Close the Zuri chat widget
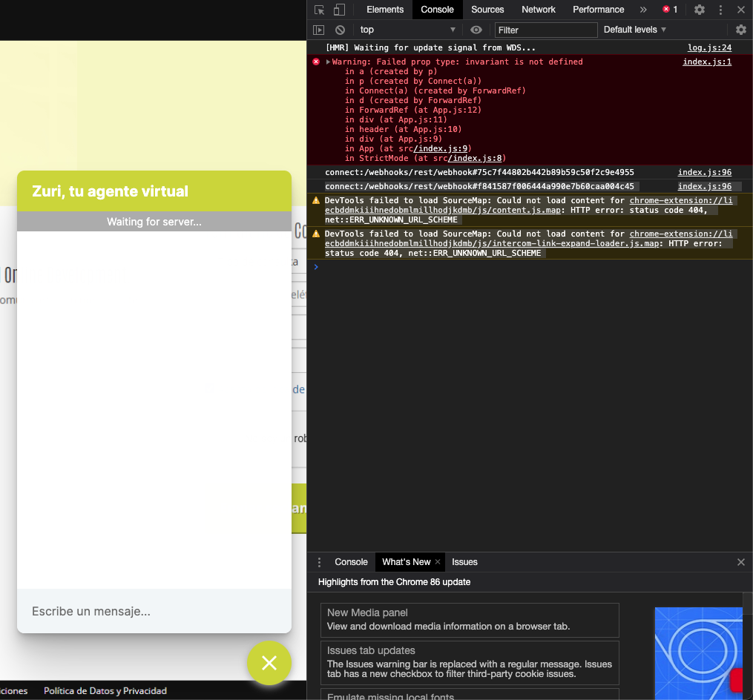 (x=269, y=663)
